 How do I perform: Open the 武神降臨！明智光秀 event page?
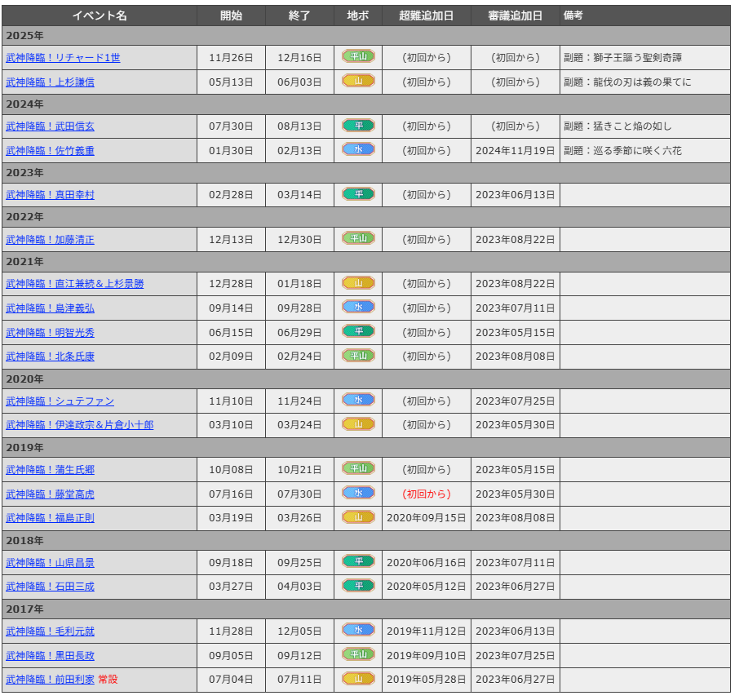pyautogui.click(x=50, y=333)
